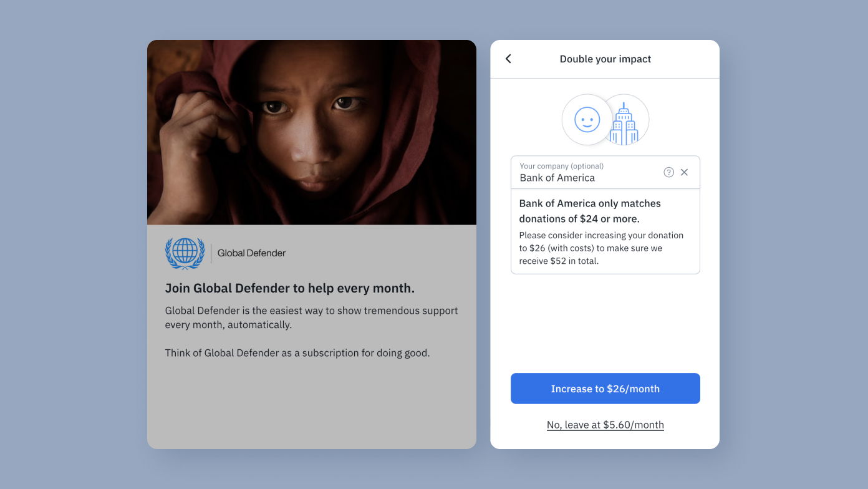Viewport: 868px width, 489px height.
Task: Open the company matching help tooltip icon
Action: coord(668,172)
